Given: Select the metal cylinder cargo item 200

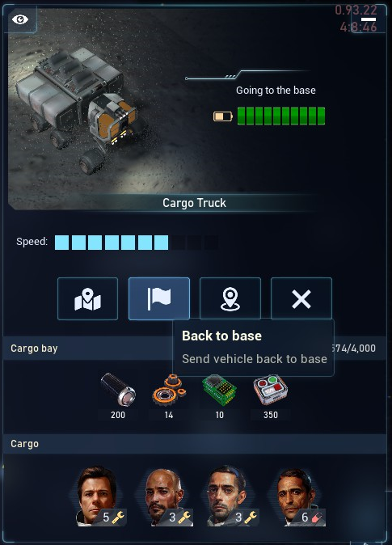Looking at the screenshot, I should (x=118, y=396).
